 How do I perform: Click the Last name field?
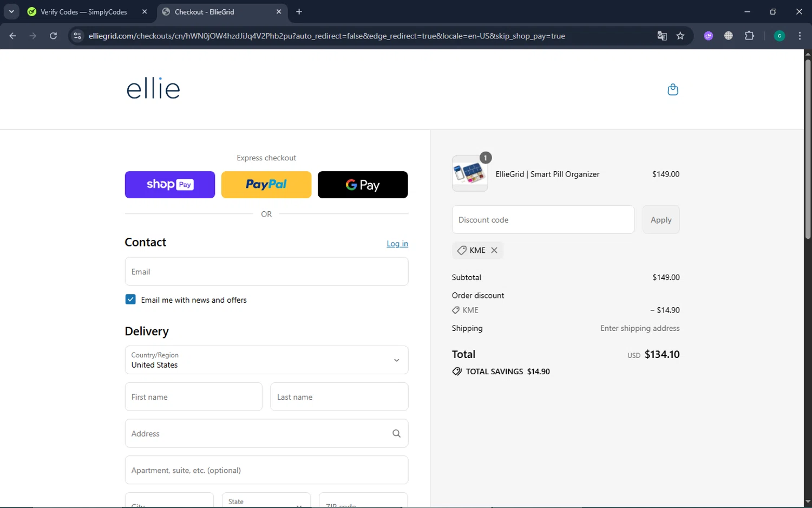(x=339, y=397)
